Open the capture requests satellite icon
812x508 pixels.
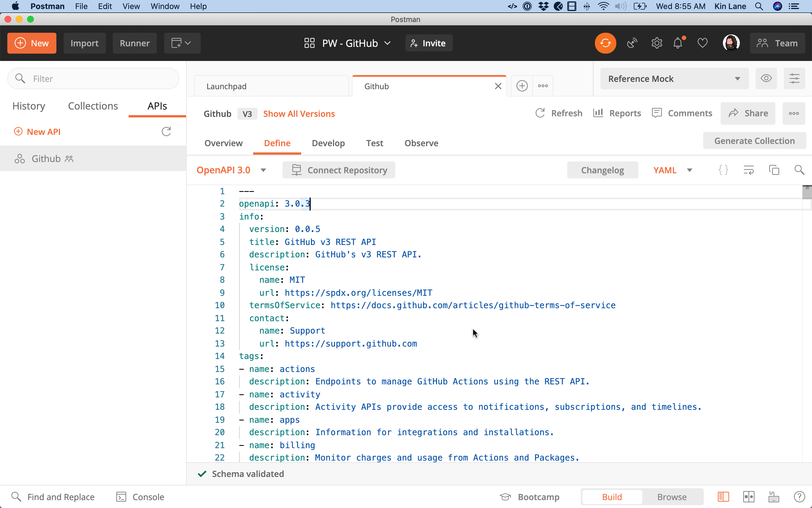[x=632, y=43]
